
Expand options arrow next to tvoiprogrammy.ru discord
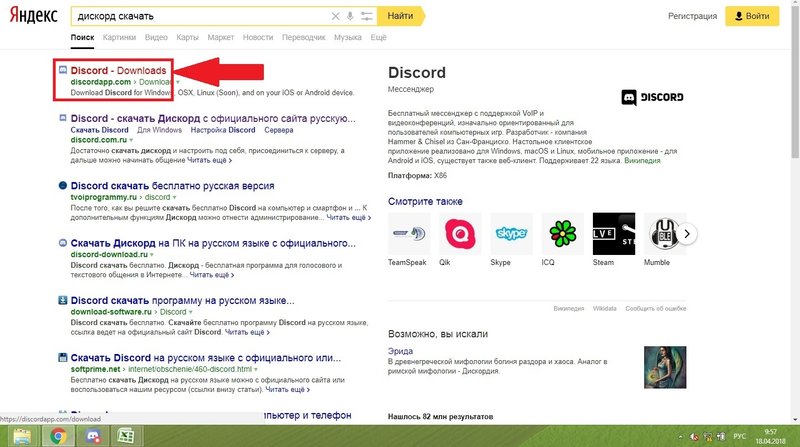[174, 197]
